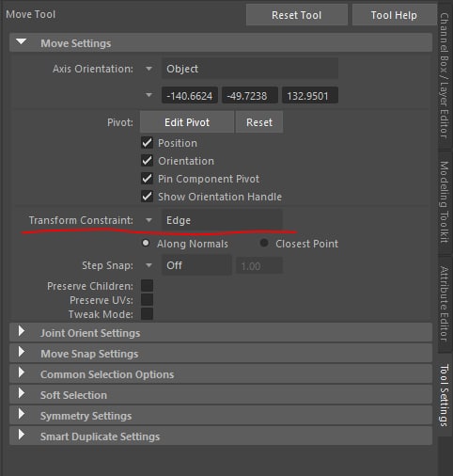Switch to the Attribute Editor tab
The width and height of the screenshot is (453, 476).
click(445, 304)
